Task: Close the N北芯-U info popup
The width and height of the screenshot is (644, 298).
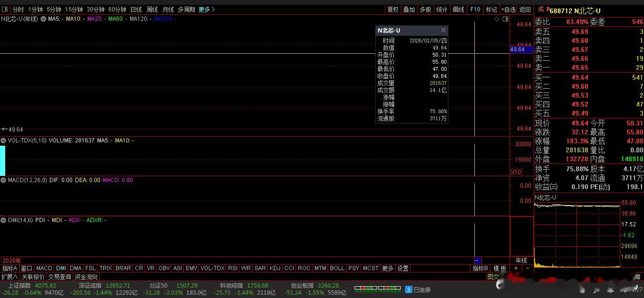Action: (443, 30)
